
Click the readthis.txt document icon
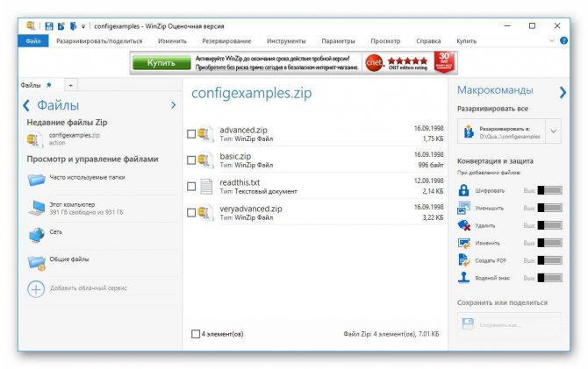206,186
